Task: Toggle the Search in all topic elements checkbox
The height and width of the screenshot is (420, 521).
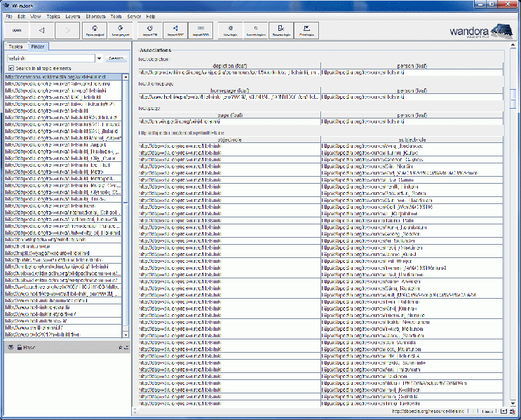Action: coord(11,67)
